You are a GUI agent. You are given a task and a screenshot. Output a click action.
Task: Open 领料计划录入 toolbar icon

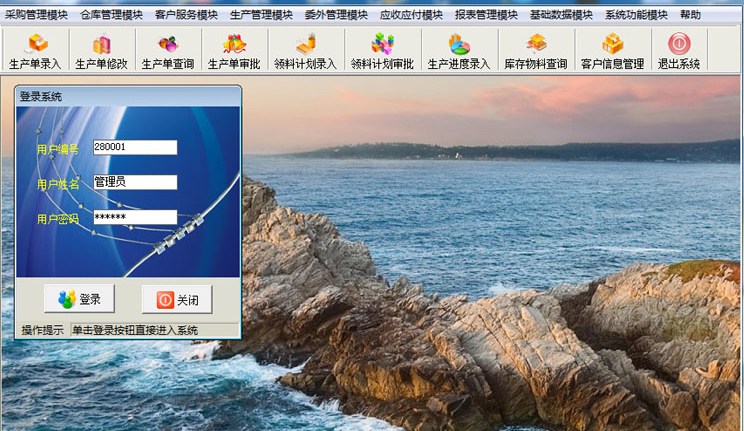click(x=306, y=50)
